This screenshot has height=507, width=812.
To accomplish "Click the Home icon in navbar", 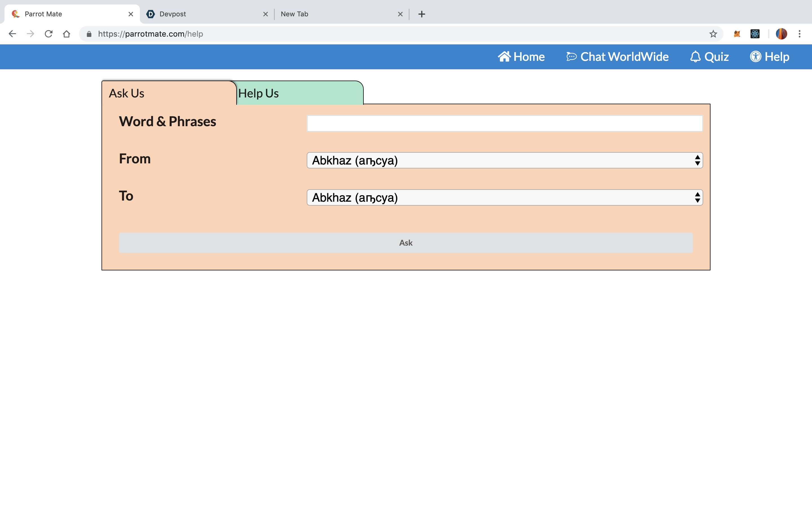I will click(504, 57).
